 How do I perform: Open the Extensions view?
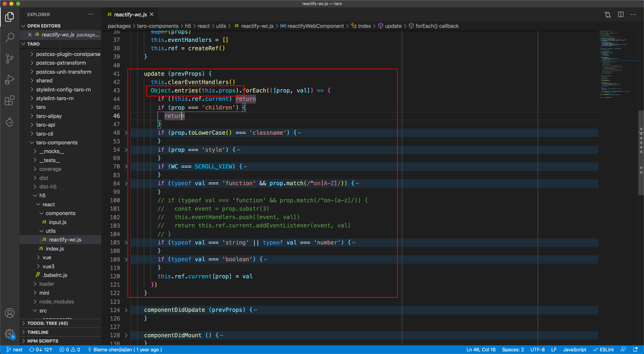tap(10, 101)
